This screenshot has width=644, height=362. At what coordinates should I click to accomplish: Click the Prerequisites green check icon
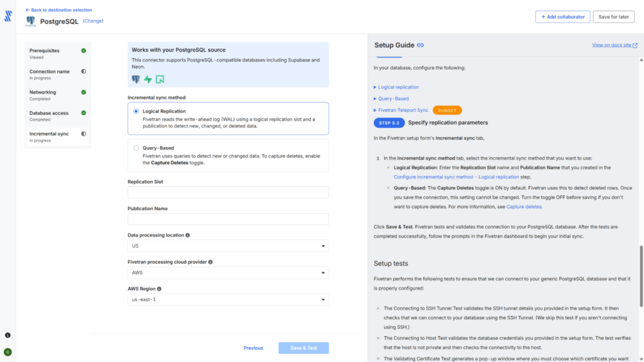pos(84,50)
